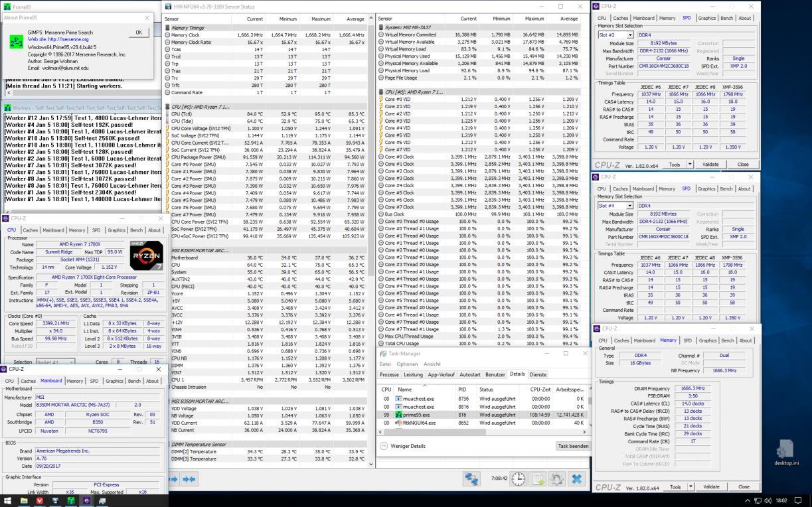Viewport: 812px width, 507px height.
Task: Open Tools dropdown arrow in CPU-Z Memory window
Action: point(690,486)
